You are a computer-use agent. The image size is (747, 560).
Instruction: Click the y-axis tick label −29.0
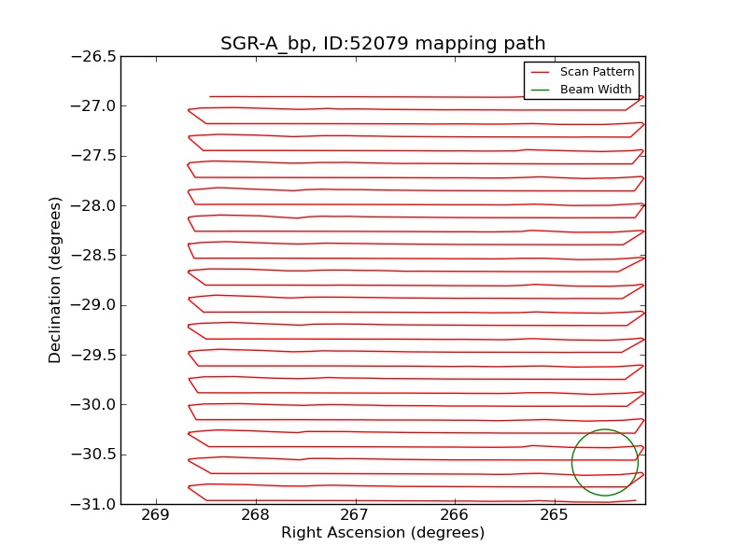[x=92, y=305]
